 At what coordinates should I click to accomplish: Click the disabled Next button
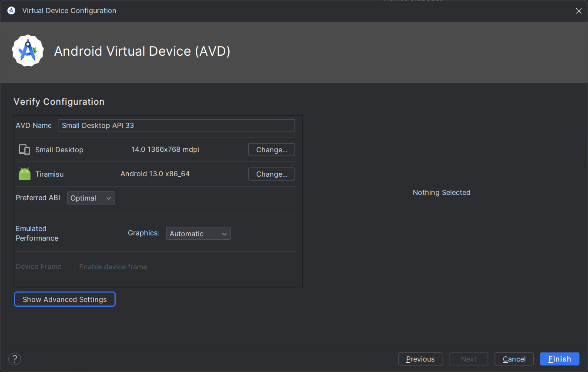coord(468,359)
